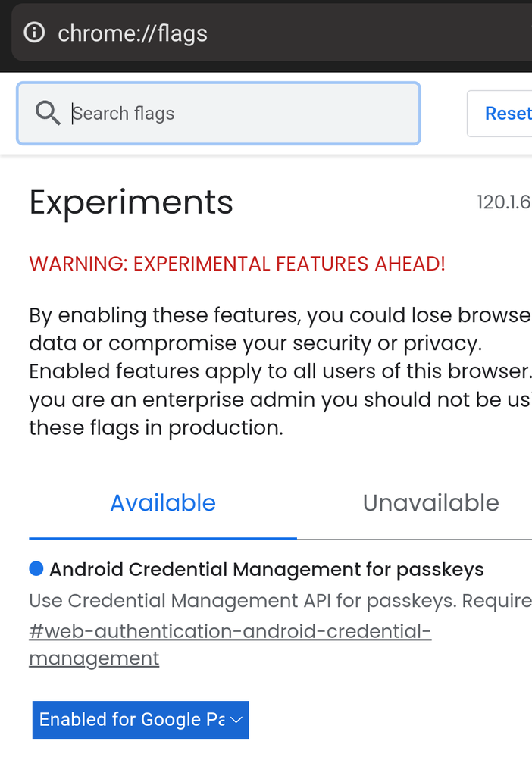Image resolution: width=532 pixels, height=757 pixels.
Task: Click into the Search flags field
Action: 219,114
